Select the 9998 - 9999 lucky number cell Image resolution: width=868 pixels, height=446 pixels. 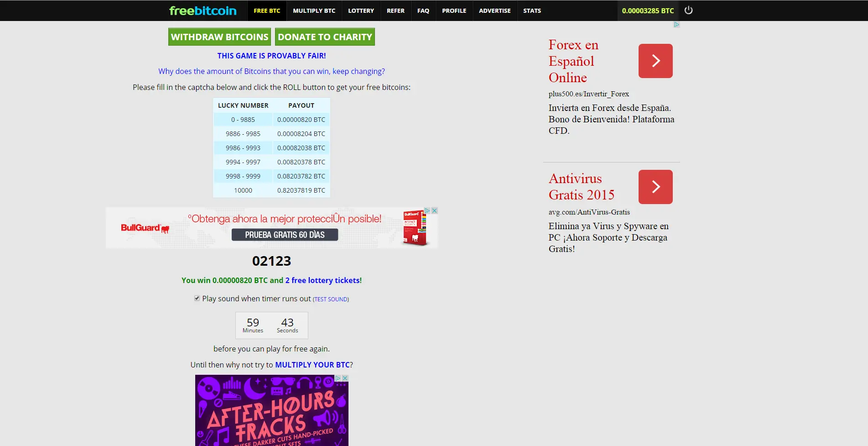pos(243,176)
